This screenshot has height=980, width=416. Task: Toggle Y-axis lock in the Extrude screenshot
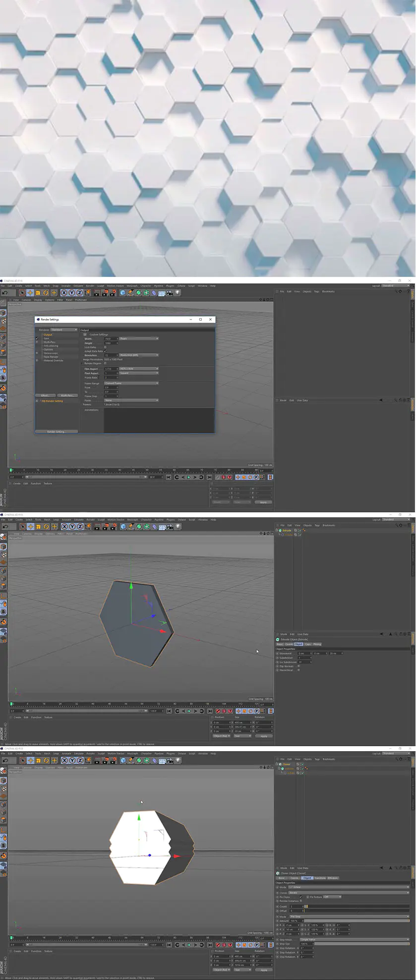[x=72, y=527]
